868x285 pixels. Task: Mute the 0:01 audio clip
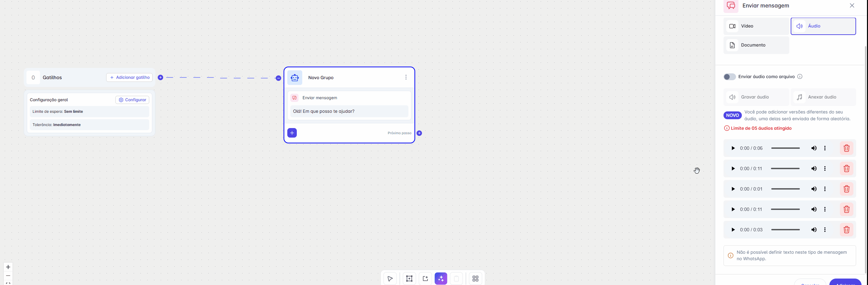[x=814, y=189]
